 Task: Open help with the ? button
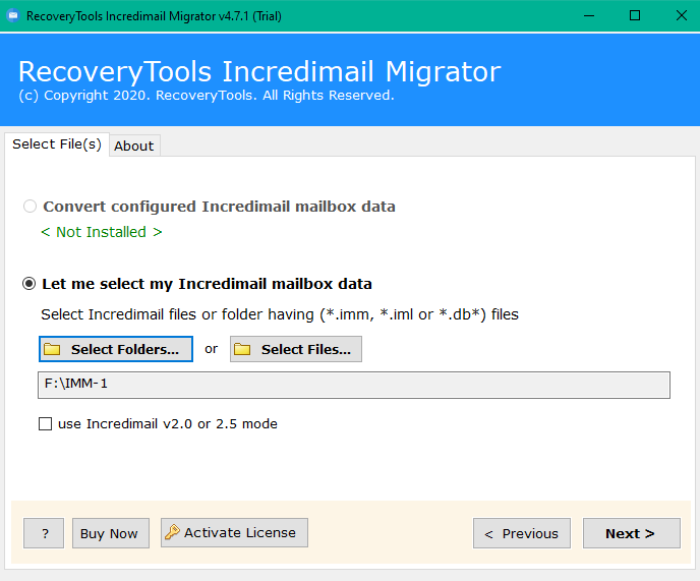coord(44,533)
